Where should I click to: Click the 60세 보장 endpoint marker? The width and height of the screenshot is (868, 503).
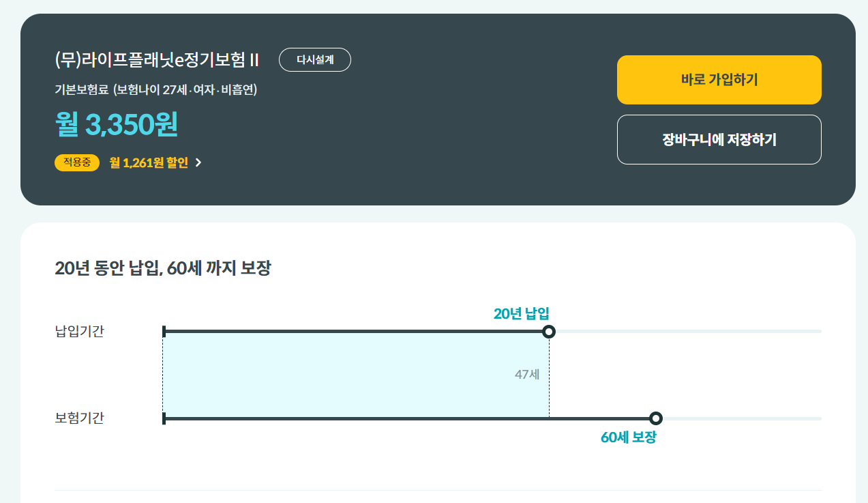tap(655, 418)
